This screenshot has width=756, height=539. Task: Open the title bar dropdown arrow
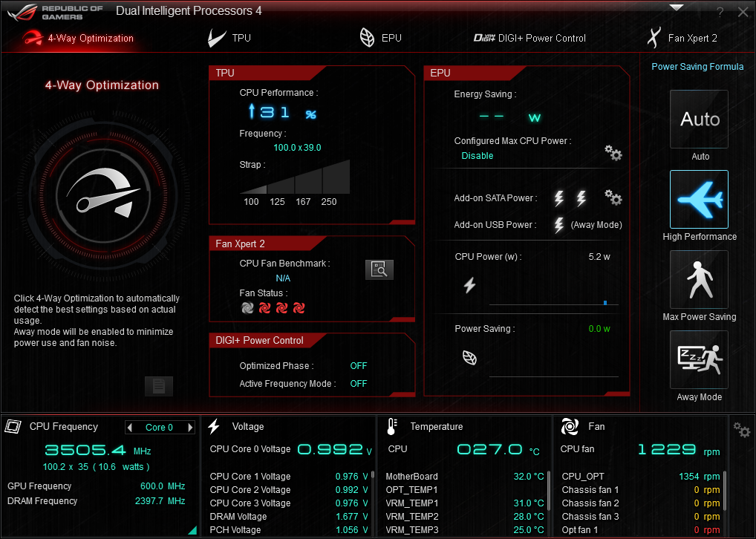click(x=677, y=7)
